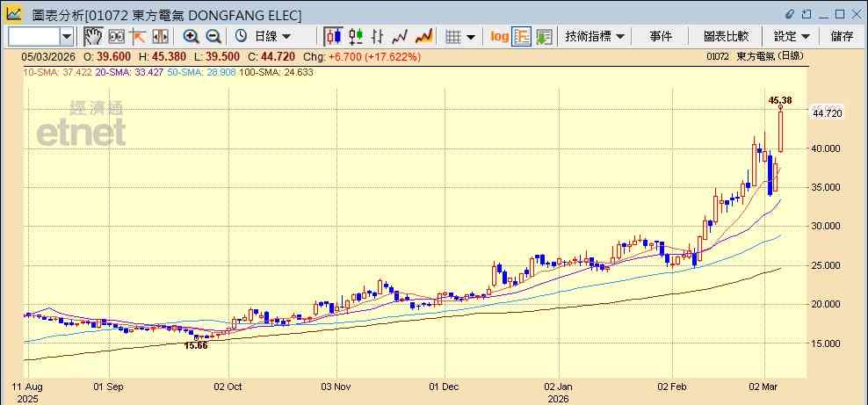Click the crosshair data viewer icon
The width and height of the screenshot is (868, 405).
[116, 37]
